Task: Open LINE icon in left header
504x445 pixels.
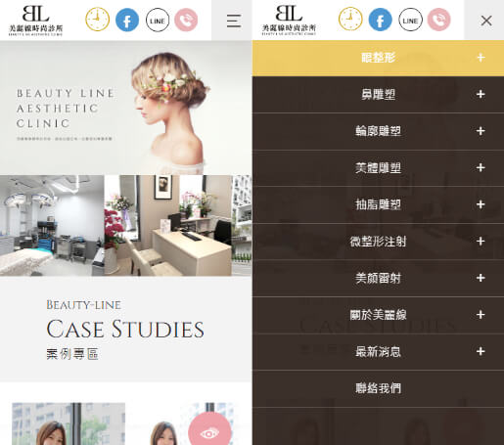Action: (158, 21)
